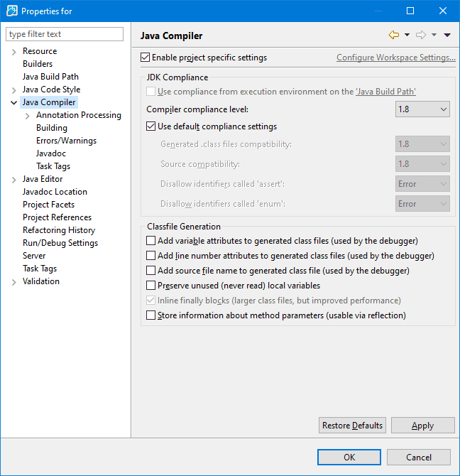Image resolution: width=460 pixels, height=476 pixels.
Task: Enable Add line number attributes option
Action: (150, 256)
